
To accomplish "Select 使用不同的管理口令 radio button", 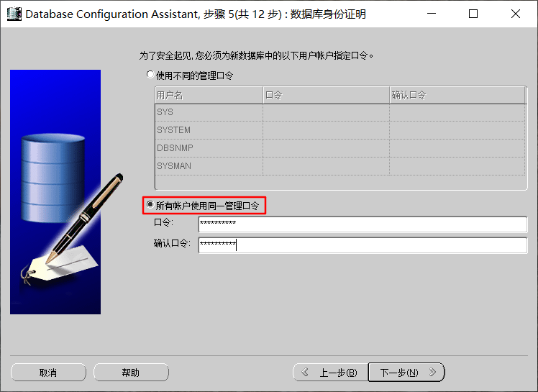I will click(x=150, y=75).
